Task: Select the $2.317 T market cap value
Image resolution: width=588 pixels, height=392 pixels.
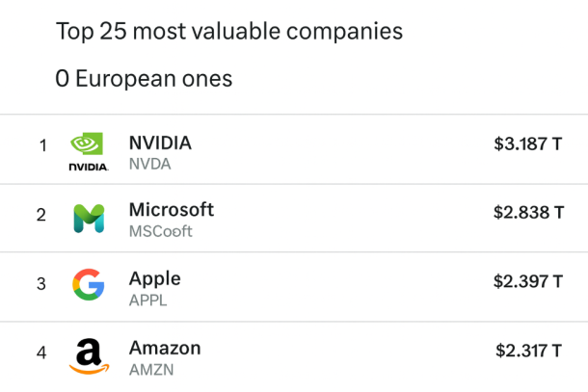Action: click(529, 351)
